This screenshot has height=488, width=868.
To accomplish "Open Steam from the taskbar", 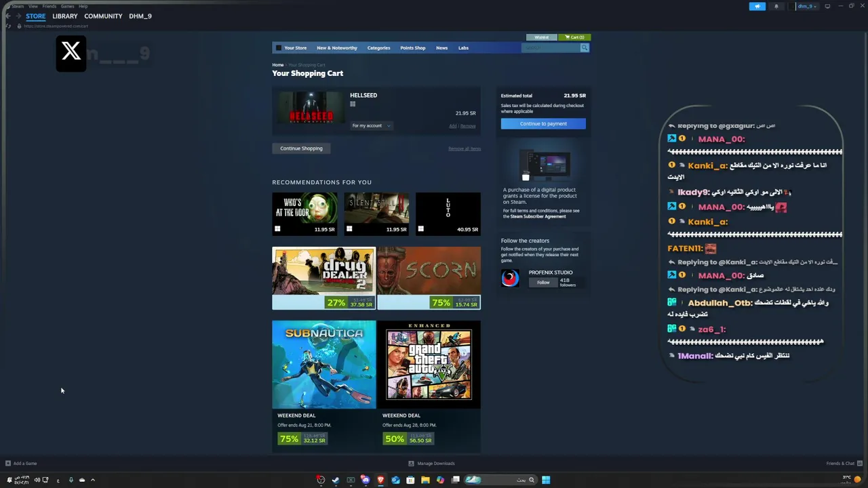I will coord(336,480).
